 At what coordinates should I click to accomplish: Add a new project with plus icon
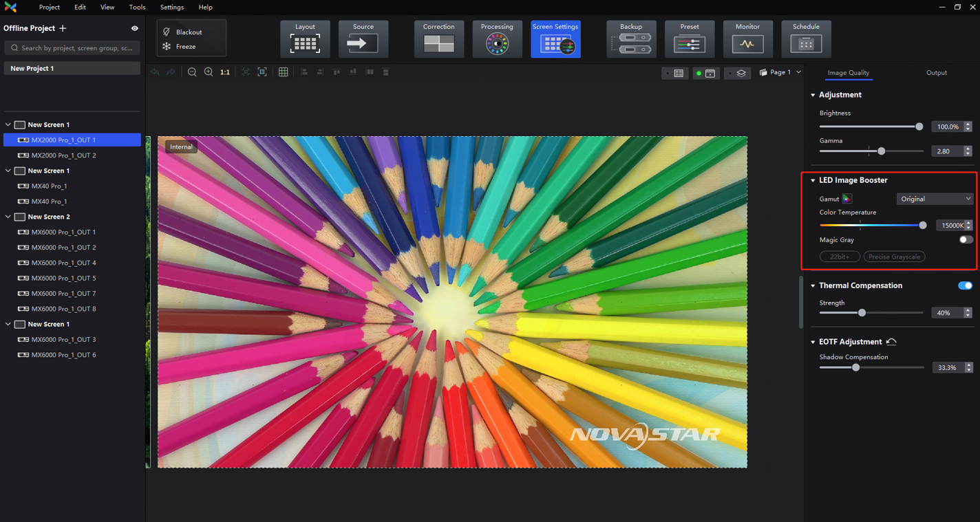point(63,28)
